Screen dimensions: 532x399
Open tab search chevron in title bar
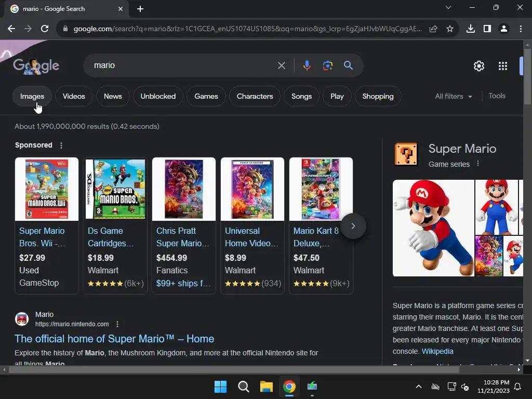point(448,7)
